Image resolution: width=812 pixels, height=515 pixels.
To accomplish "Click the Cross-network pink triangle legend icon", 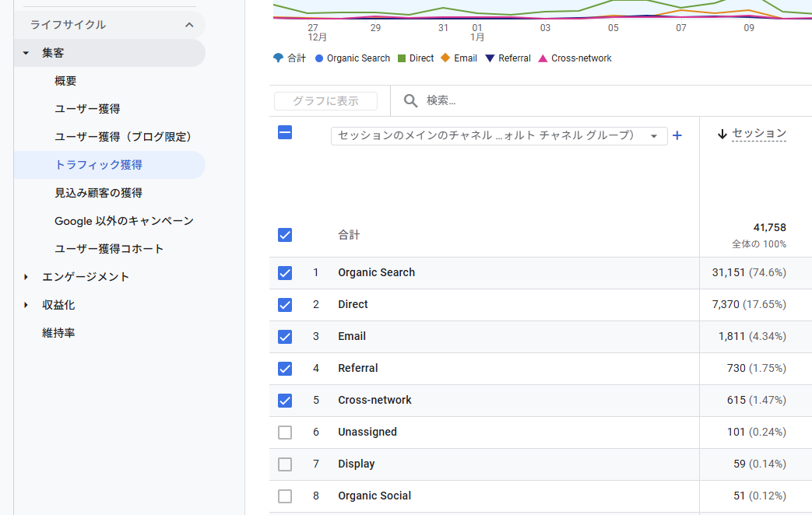I will coord(543,58).
